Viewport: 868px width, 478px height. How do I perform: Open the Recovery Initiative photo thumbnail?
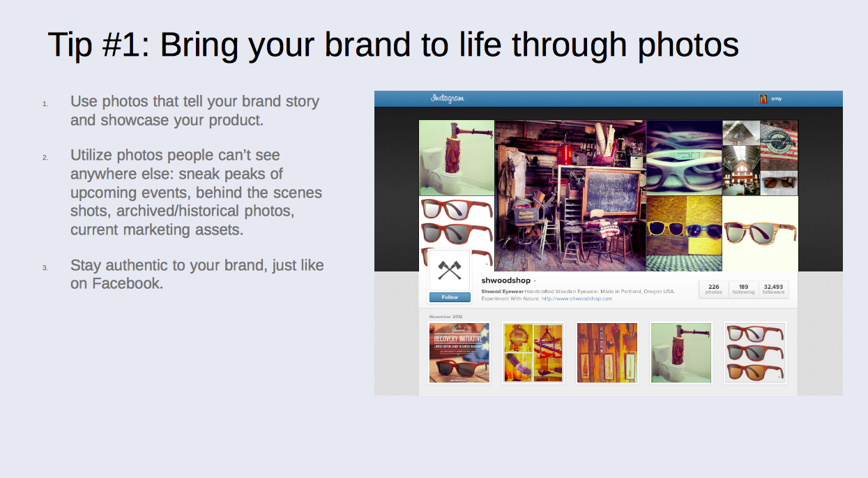pyautogui.click(x=459, y=352)
